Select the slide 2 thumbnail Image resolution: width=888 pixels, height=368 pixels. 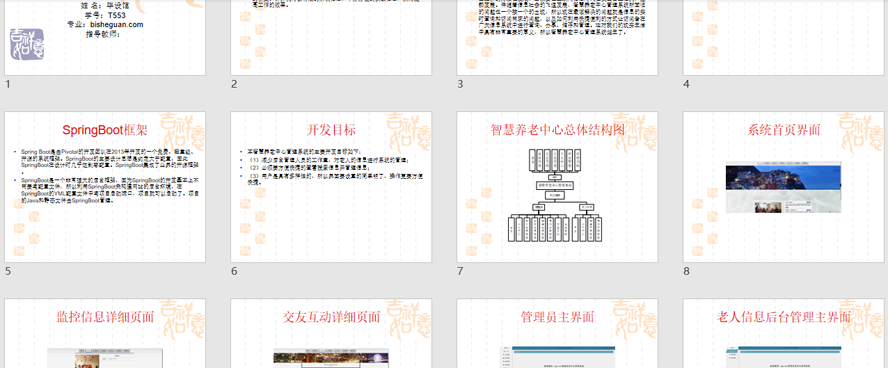[331, 37]
